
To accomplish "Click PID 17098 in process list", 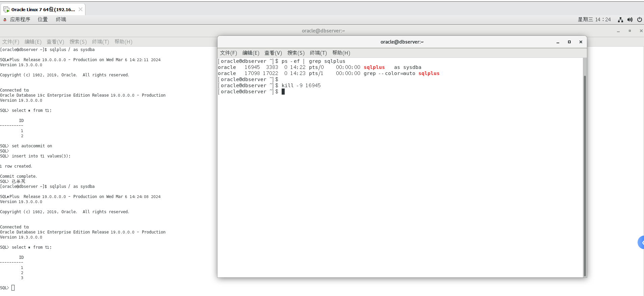I will [x=252, y=73].
